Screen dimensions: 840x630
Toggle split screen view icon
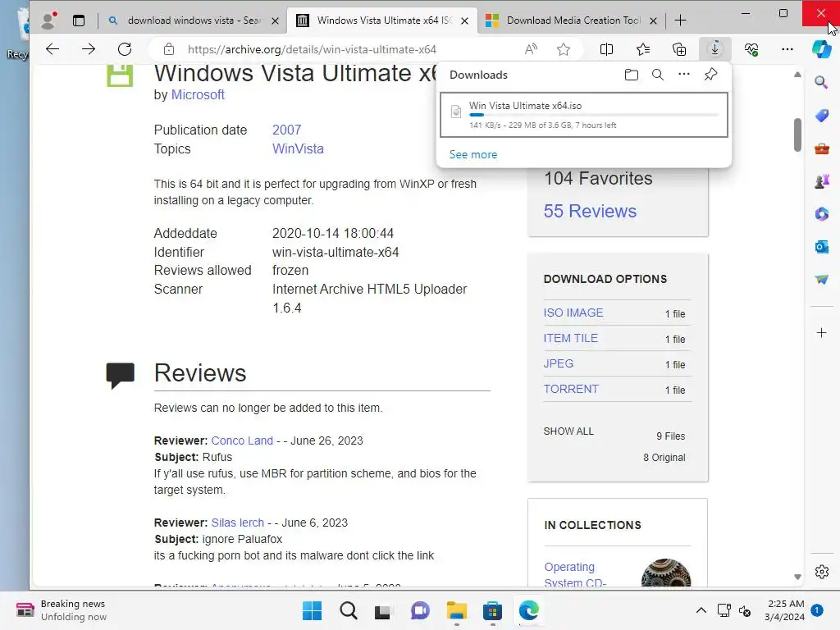click(x=606, y=49)
